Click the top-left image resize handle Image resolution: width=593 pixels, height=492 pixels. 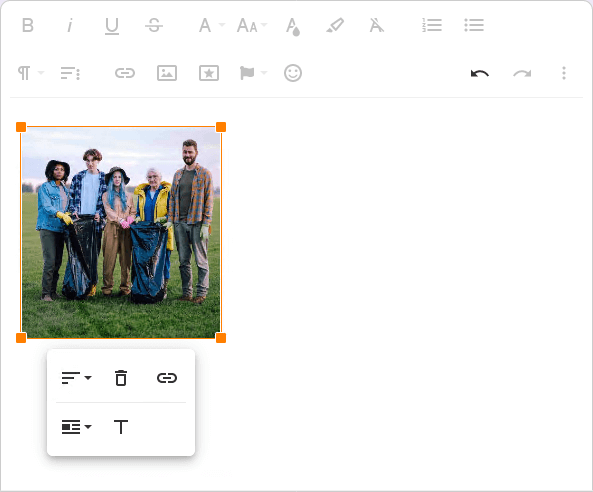point(21,127)
